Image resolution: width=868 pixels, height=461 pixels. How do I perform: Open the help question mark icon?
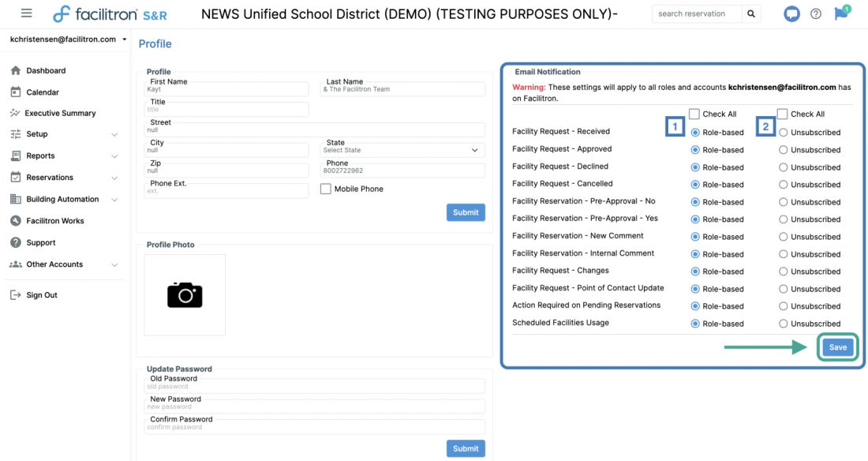tap(816, 14)
